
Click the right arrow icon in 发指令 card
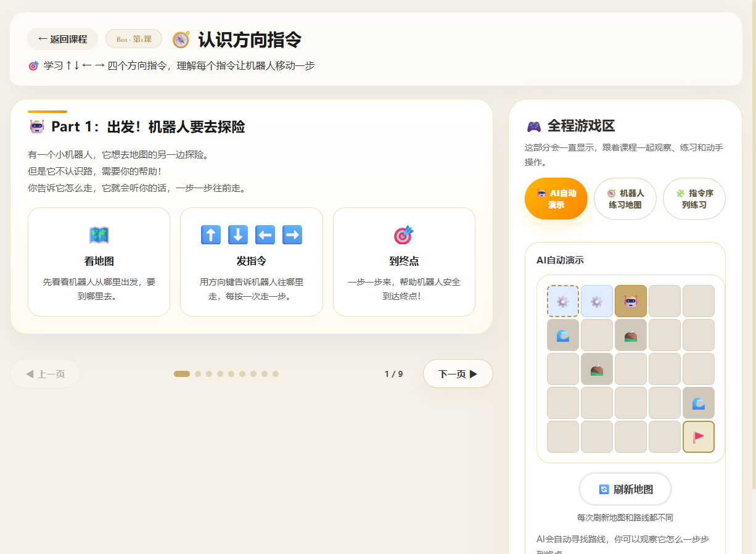pos(292,235)
